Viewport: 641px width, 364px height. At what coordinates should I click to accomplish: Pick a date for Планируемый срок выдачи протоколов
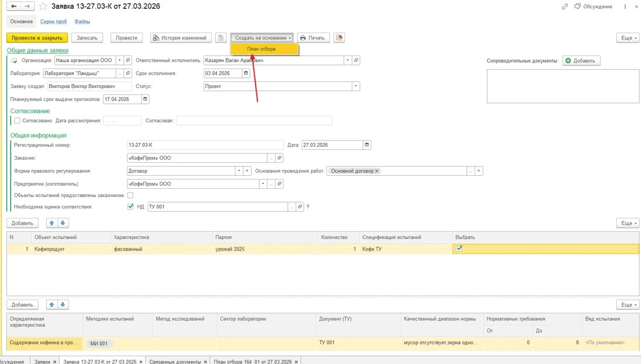[x=145, y=99]
